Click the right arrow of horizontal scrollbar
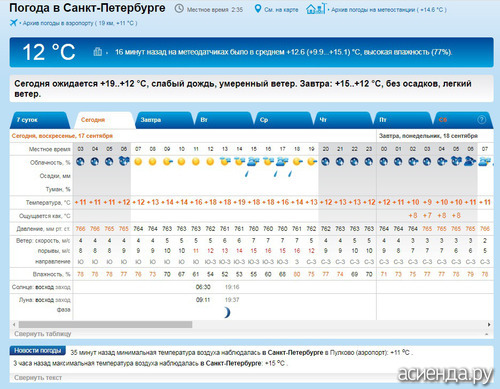500x389 pixels. 489,324
